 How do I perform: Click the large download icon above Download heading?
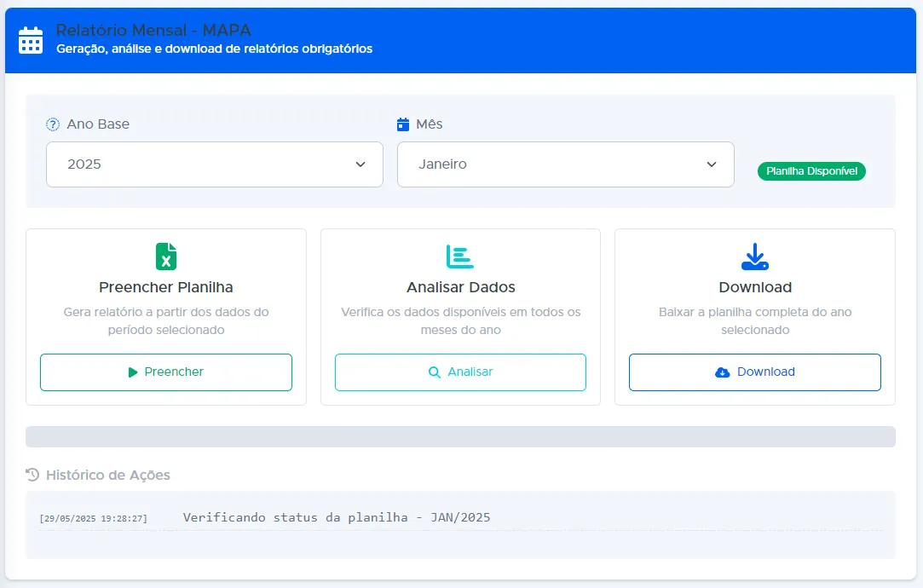coord(755,257)
